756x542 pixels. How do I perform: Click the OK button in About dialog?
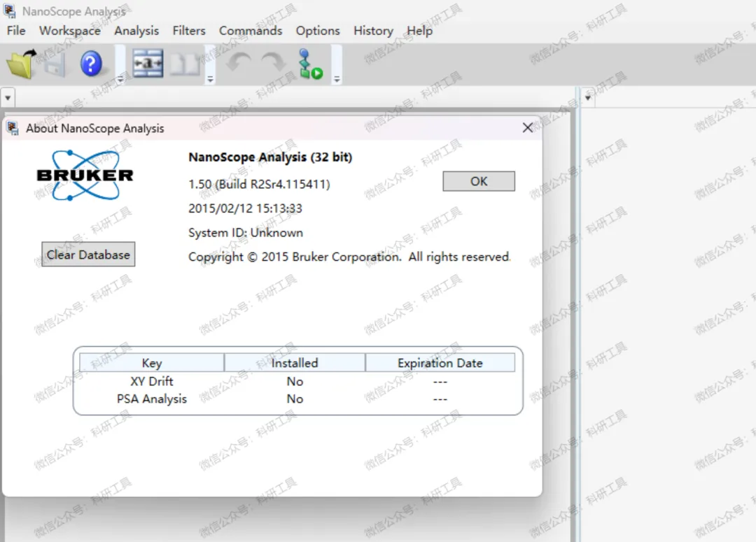(479, 181)
